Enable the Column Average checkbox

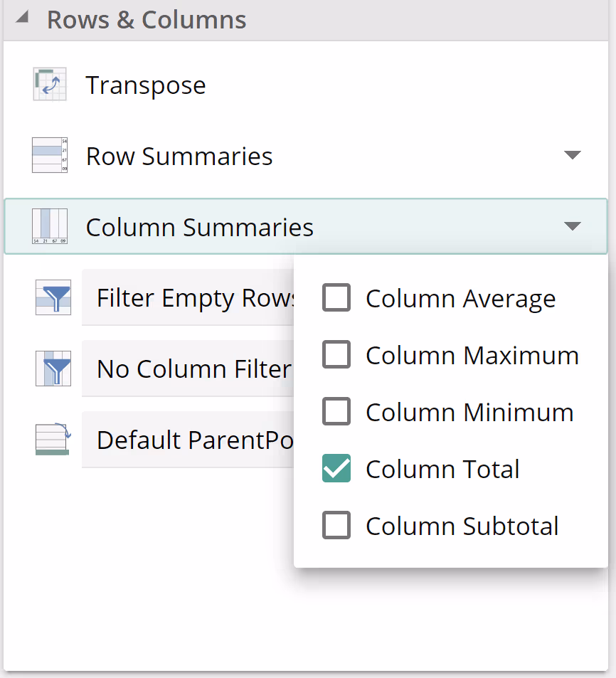pos(336,298)
